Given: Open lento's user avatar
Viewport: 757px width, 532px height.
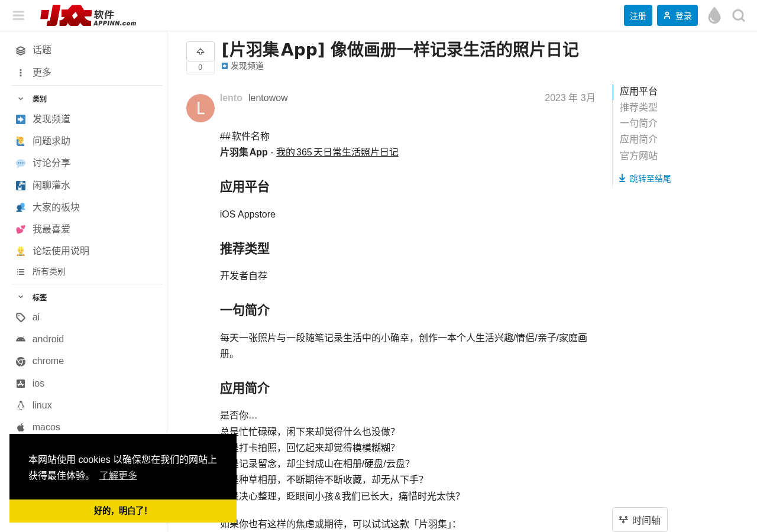Looking at the screenshot, I should [x=200, y=108].
